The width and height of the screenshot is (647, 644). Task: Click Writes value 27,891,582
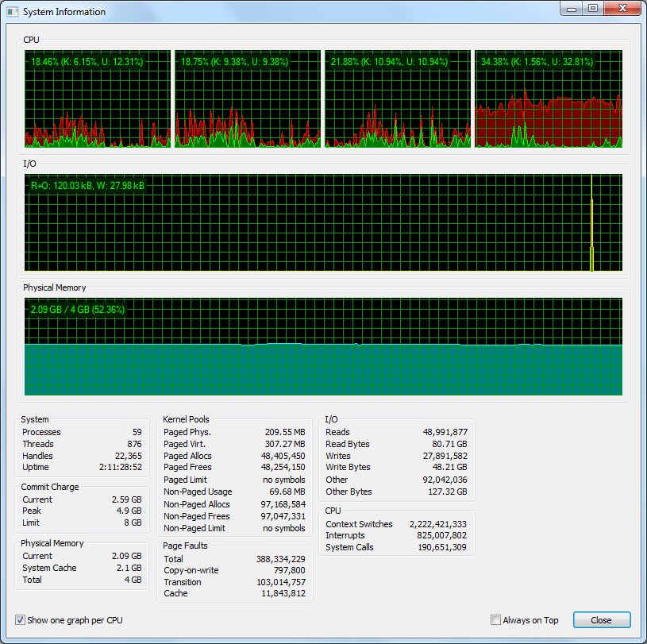445,456
